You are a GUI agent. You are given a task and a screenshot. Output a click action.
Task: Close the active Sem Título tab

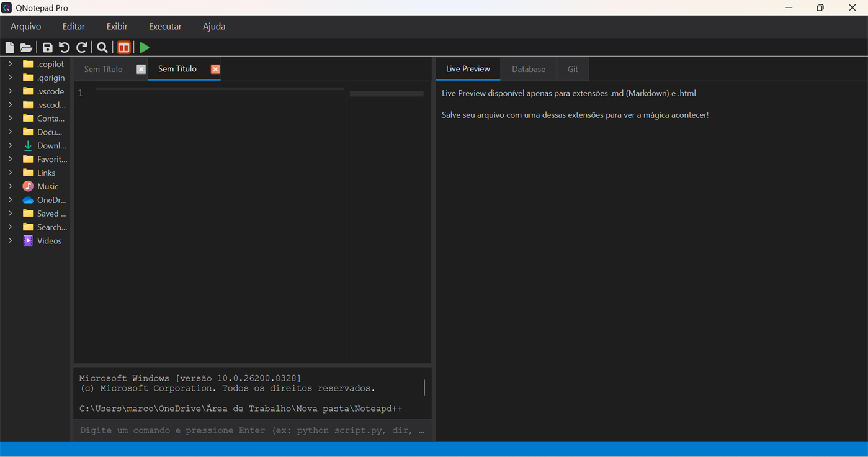point(215,69)
